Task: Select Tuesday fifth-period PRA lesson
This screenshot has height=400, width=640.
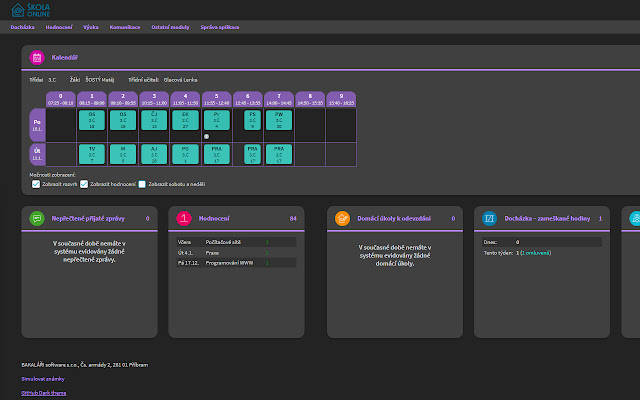Action: [216, 154]
